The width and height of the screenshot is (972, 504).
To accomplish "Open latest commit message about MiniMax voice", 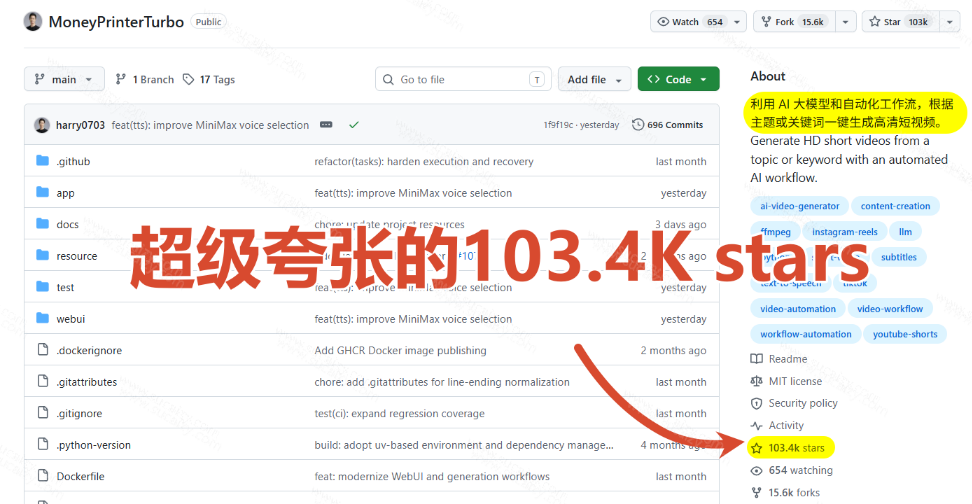I will tap(210, 125).
